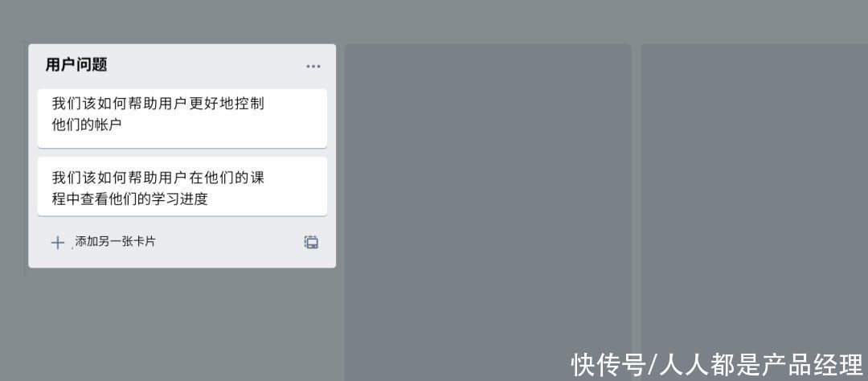The image size is (868, 381).
Task: Click the gap between first and second cards
Action: pyautogui.click(x=182, y=153)
